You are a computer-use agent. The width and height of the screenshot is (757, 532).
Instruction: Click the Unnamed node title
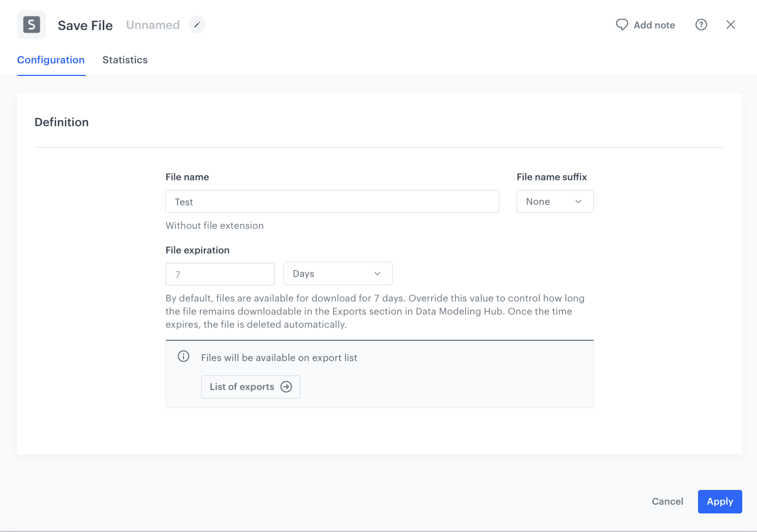click(153, 25)
